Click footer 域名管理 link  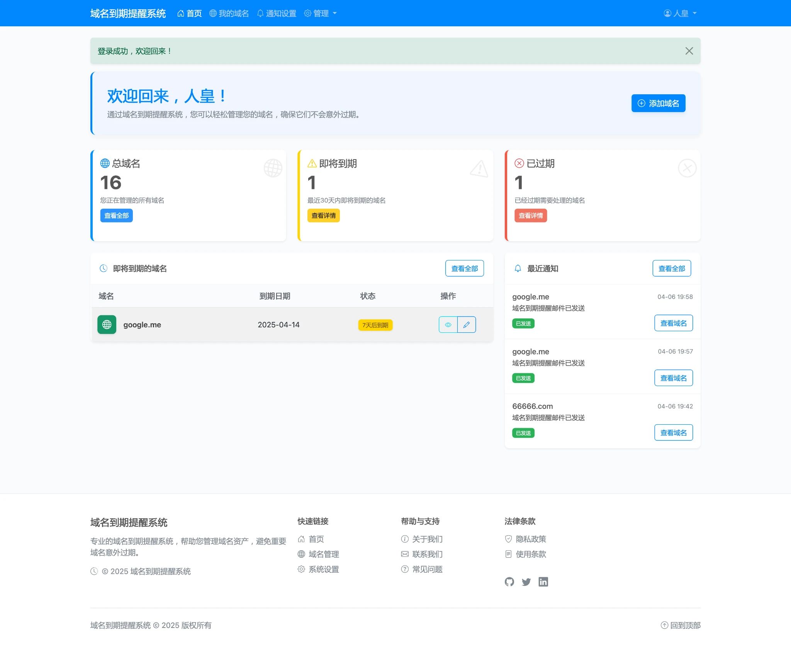318,554
